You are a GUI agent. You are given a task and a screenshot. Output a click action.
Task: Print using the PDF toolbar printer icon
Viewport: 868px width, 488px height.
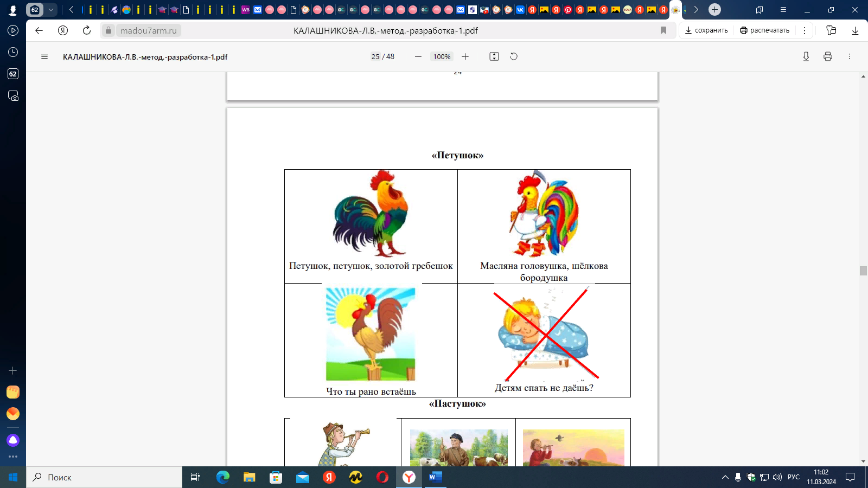click(x=827, y=56)
